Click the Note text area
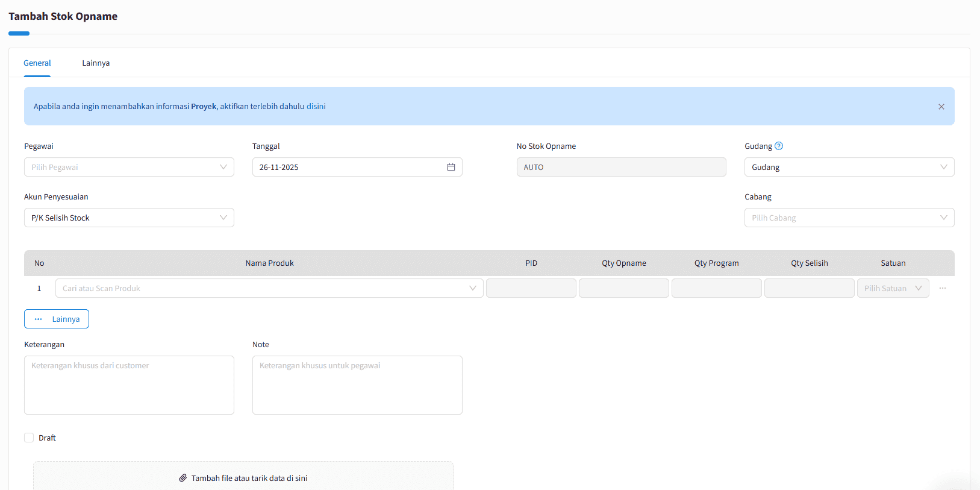Image resolution: width=980 pixels, height=490 pixels. pos(357,385)
